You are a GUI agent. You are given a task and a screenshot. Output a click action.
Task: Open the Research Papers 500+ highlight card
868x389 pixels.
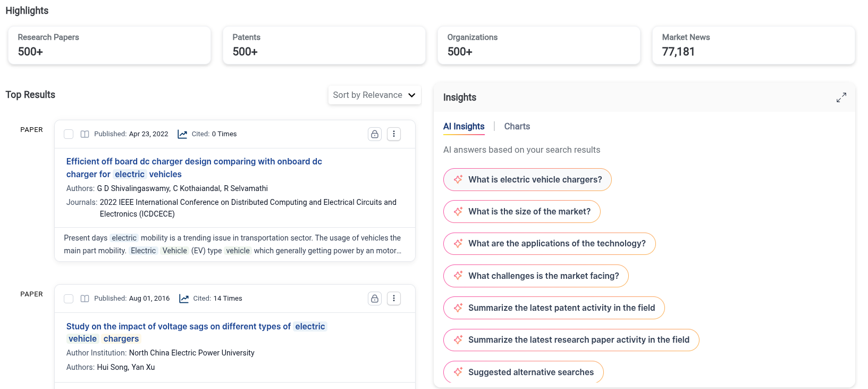click(x=109, y=45)
